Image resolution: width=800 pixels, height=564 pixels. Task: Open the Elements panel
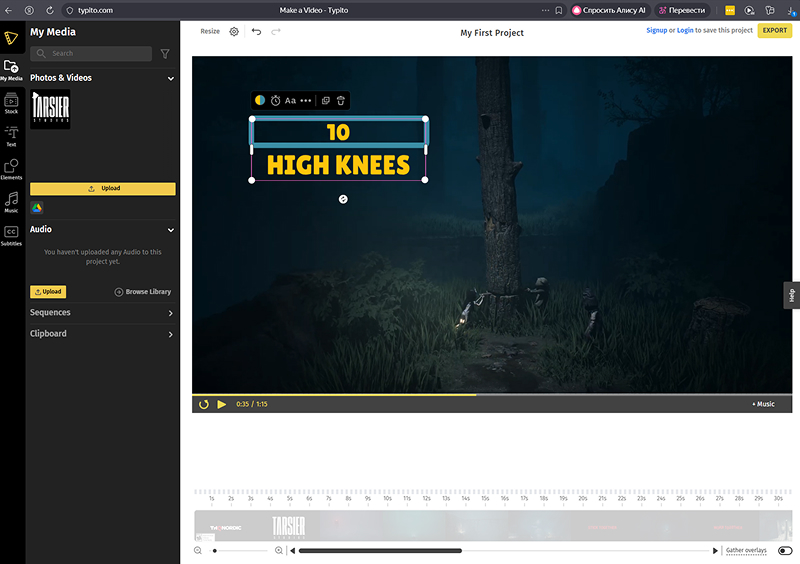(x=11, y=169)
